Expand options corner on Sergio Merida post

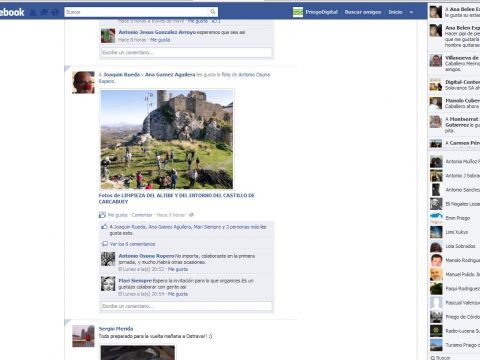point(67,322)
